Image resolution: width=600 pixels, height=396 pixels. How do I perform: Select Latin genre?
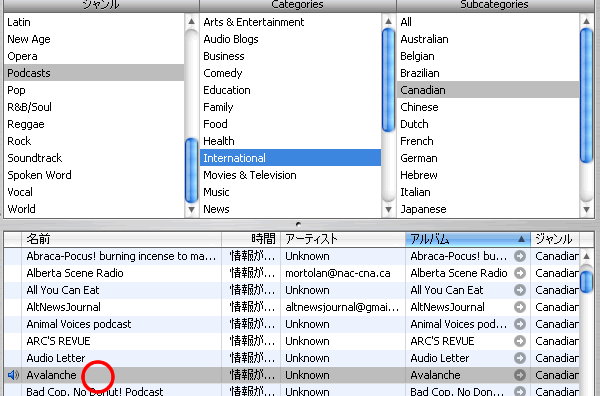pyautogui.click(x=94, y=22)
